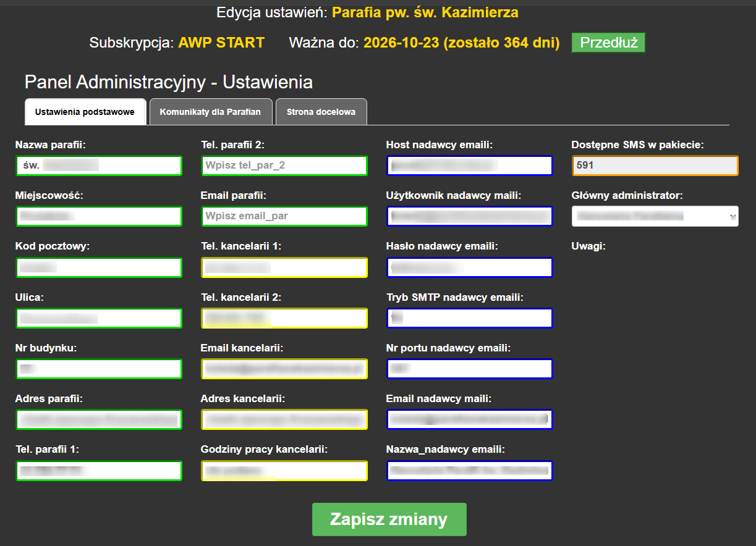Click the Nr budynku input box
Viewport: 756px width, 546px height.
[x=99, y=369]
